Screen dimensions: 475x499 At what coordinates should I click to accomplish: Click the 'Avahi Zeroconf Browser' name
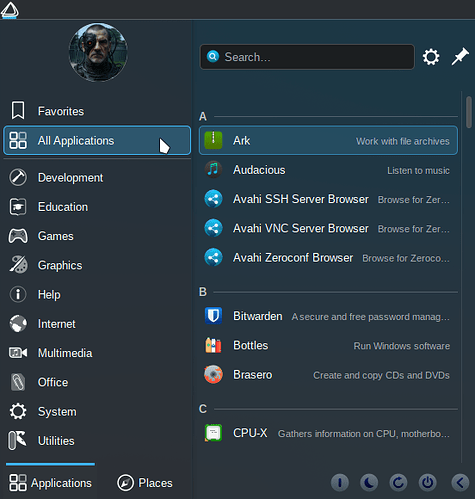[x=293, y=258]
